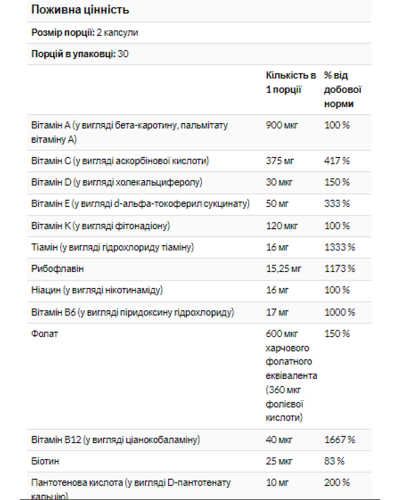Screen dimensions: 400x500
Task: Click the Вітамін B6 row label
Action: click(133, 312)
